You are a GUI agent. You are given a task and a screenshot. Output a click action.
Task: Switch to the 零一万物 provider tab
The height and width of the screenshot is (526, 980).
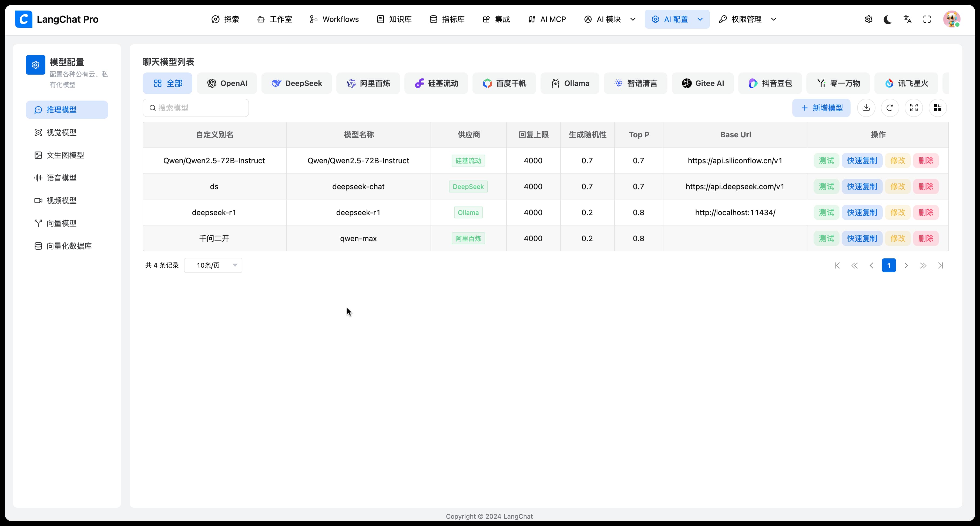pos(838,83)
